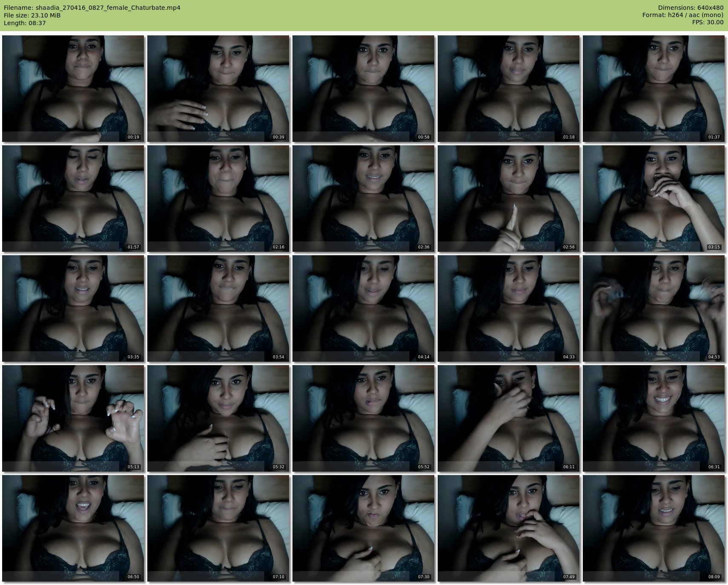Click the File size 23.10 MiB line

pos(32,15)
